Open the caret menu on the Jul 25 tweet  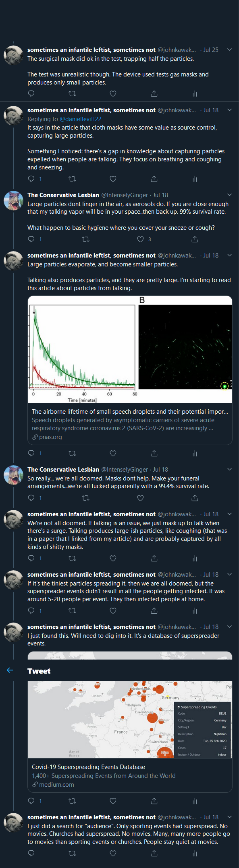(229, 49)
